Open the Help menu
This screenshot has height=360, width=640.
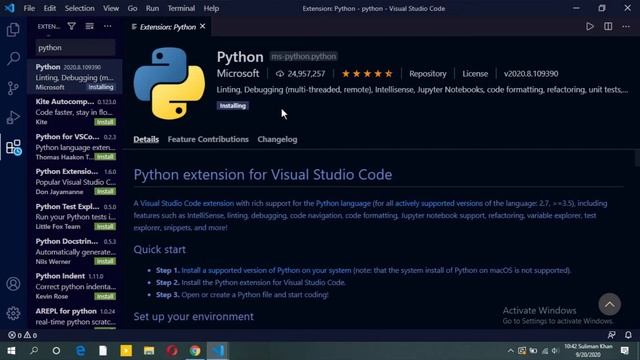coord(211,8)
